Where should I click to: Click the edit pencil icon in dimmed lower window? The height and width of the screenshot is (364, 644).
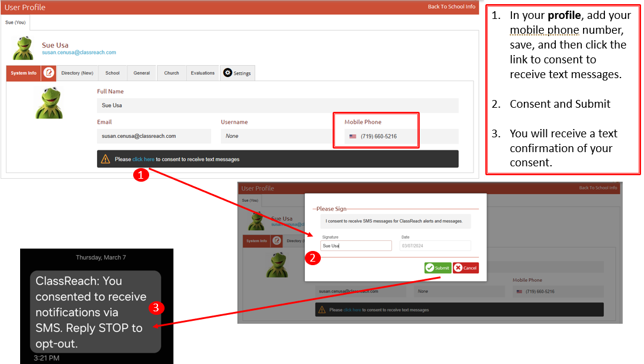pos(277,241)
